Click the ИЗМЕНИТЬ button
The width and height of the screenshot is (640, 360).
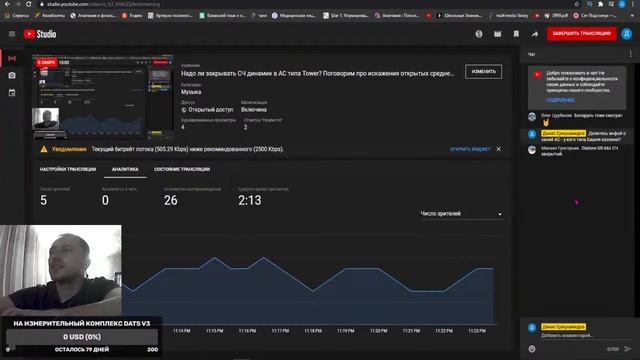click(483, 72)
